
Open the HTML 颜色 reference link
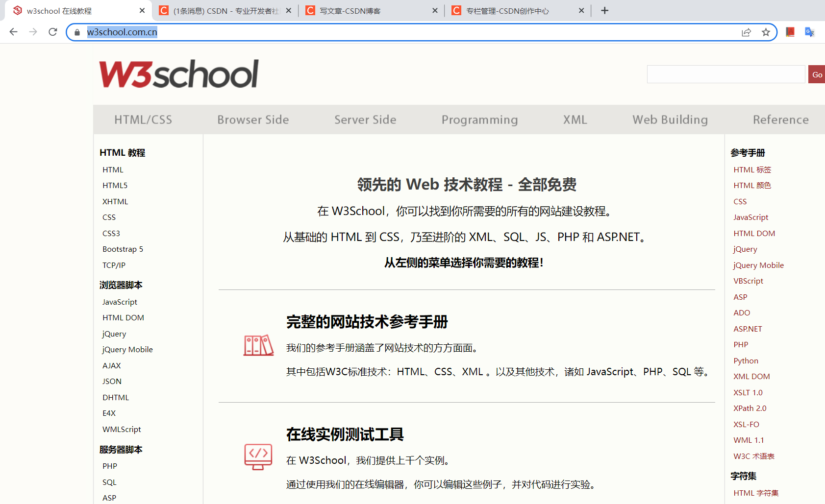click(752, 186)
